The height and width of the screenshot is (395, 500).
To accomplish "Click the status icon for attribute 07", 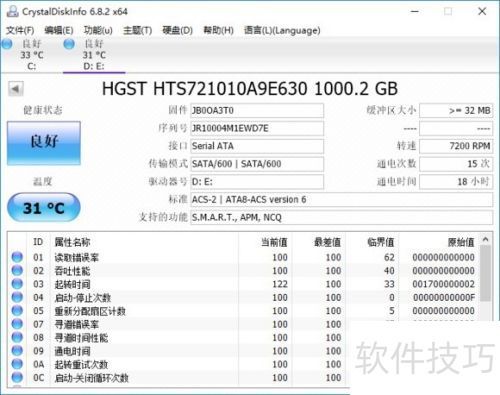I will (17, 324).
